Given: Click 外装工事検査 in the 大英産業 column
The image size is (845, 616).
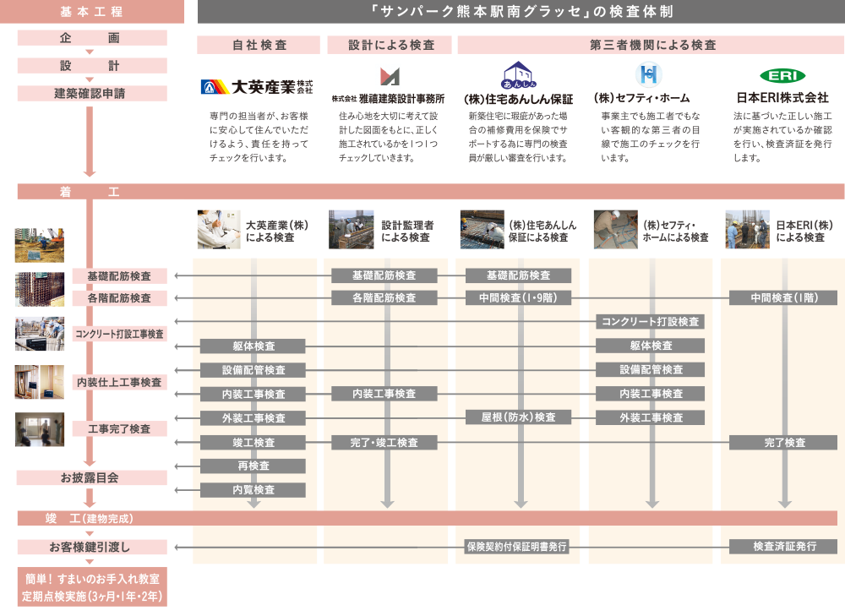Looking at the screenshot, I should pyautogui.click(x=253, y=418).
